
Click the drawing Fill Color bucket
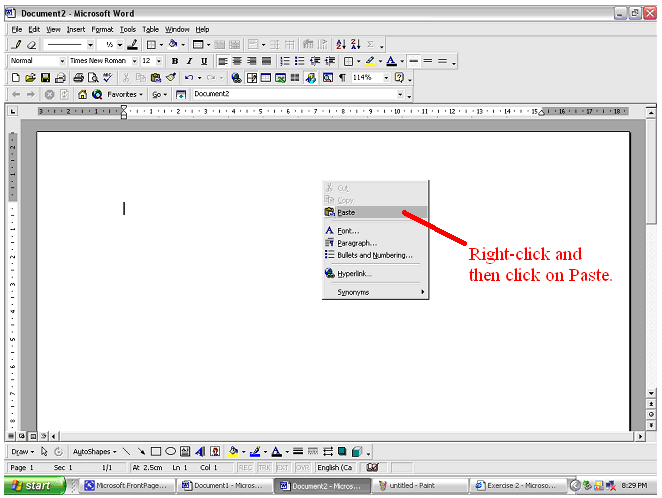pyautogui.click(x=233, y=452)
